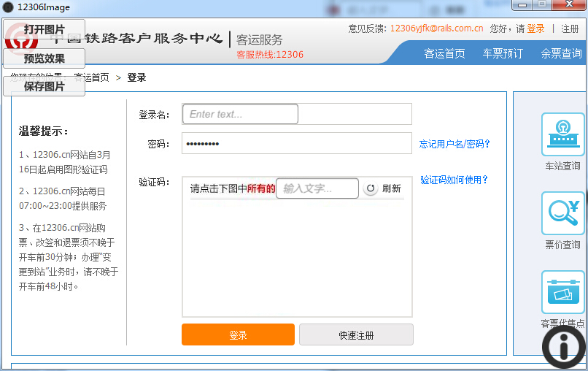Image resolution: width=588 pixels, height=371 pixels.
Task: Click the 注册 link in header
Action: click(x=570, y=28)
